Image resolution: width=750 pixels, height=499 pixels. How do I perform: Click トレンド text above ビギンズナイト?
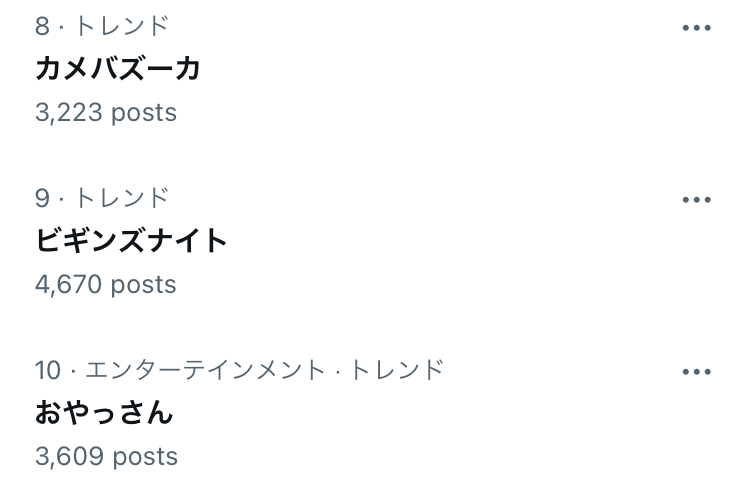click(122, 198)
